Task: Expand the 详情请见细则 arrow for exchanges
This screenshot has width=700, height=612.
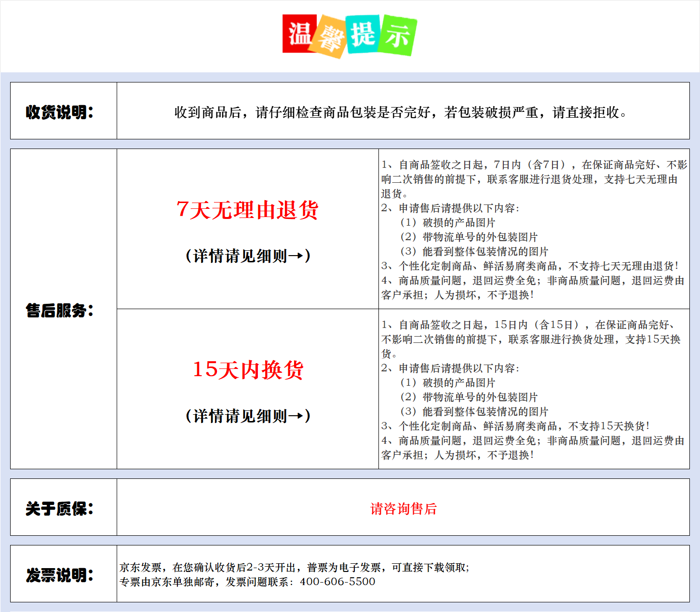Action: [247, 415]
